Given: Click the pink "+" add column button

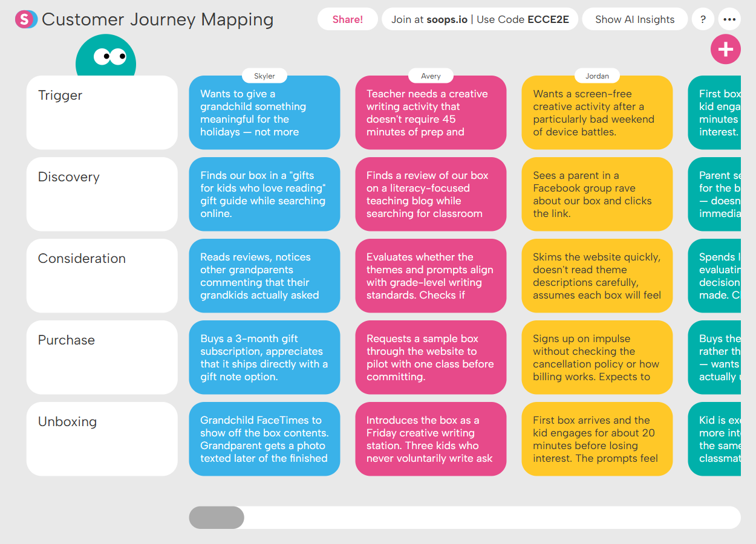Looking at the screenshot, I should [726, 49].
